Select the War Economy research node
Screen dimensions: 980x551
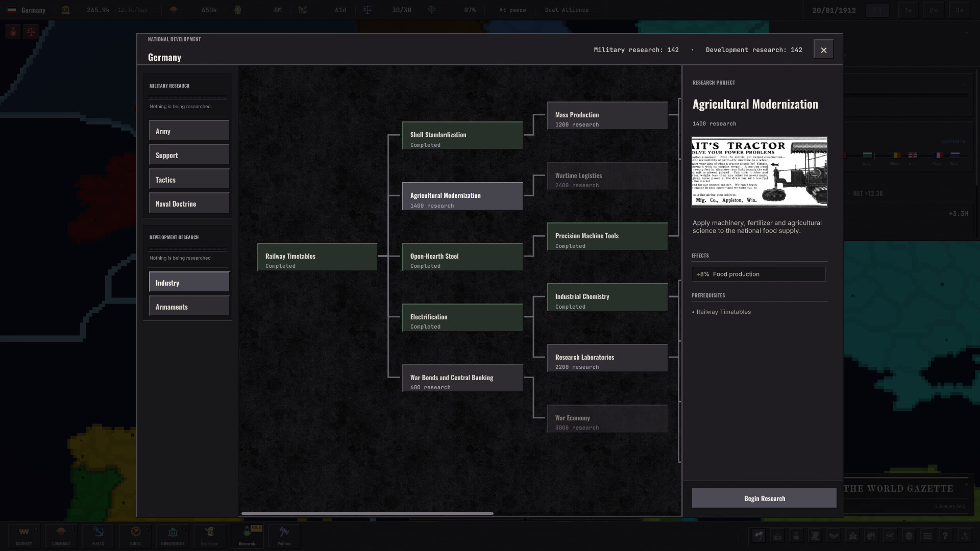click(607, 419)
